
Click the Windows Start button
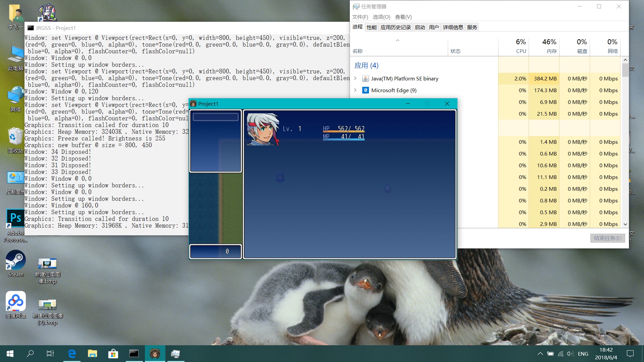coord(10,354)
